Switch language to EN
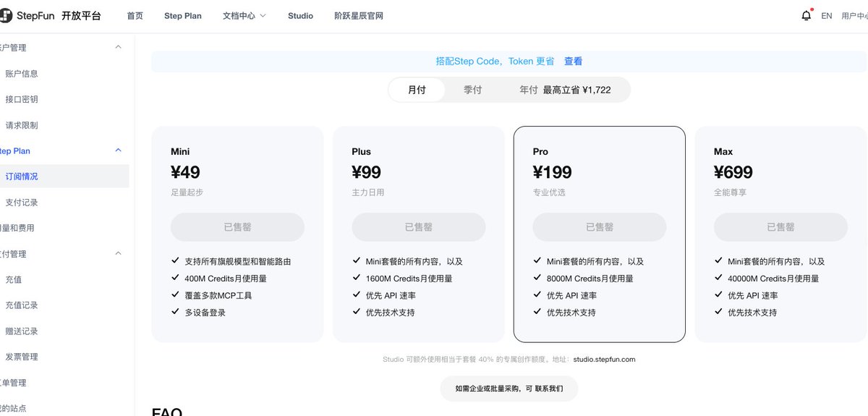Screen dimensions: 868x416 [827, 16]
